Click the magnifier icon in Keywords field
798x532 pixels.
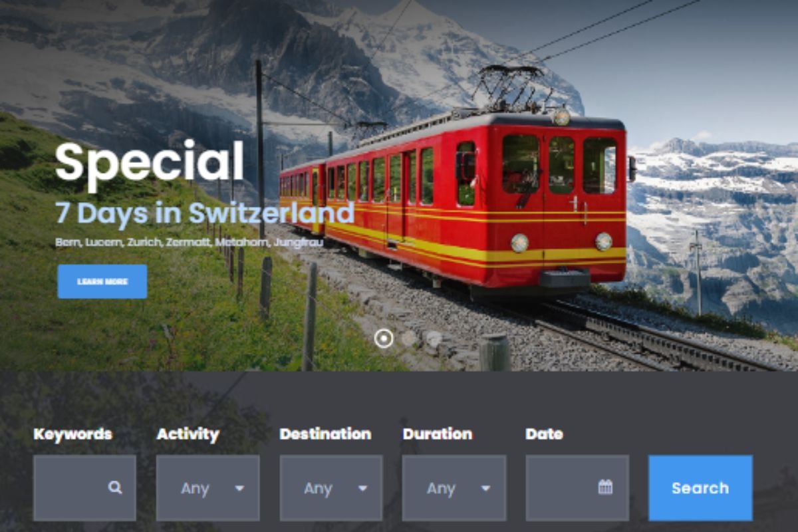pos(115,487)
